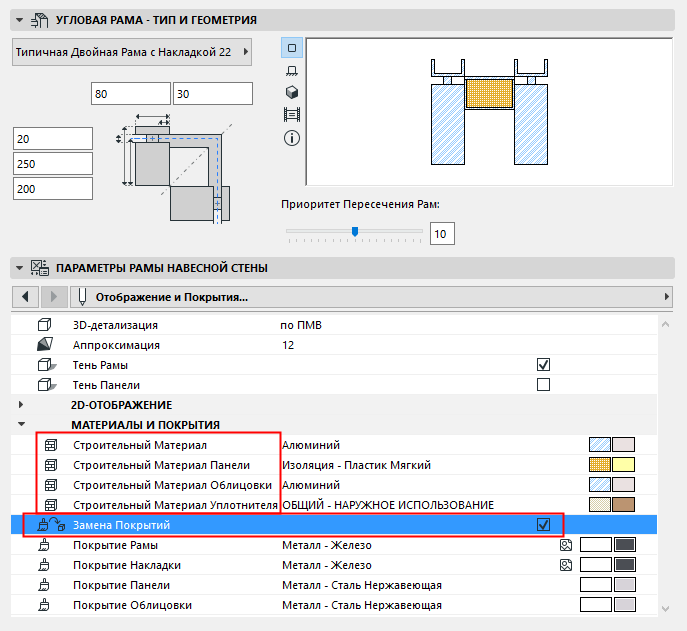Click the pen icon next to Отображение и Покрытия
Viewport: 687px width, 631px height.
click(82, 297)
